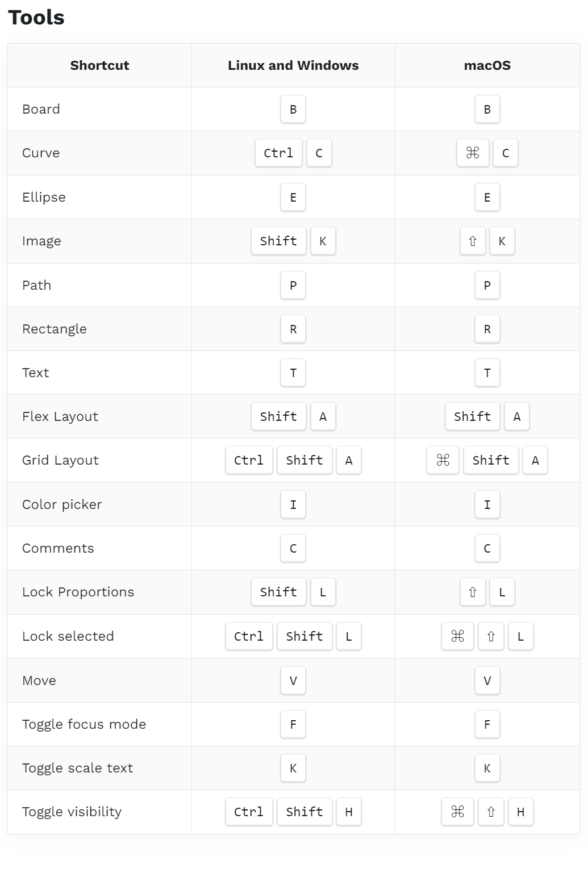Click the up-arrow shift key in the Image row
The width and height of the screenshot is (588, 869).
click(473, 241)
